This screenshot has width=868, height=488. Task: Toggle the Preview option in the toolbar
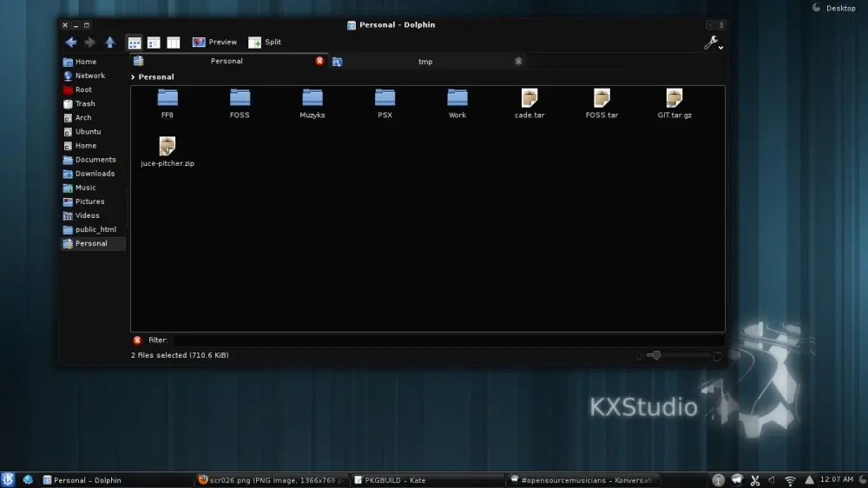(x=214, y=43)
